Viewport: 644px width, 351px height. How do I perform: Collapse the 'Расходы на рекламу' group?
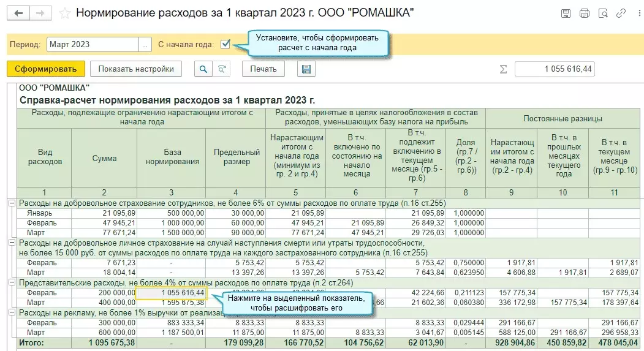pos(12,313)
